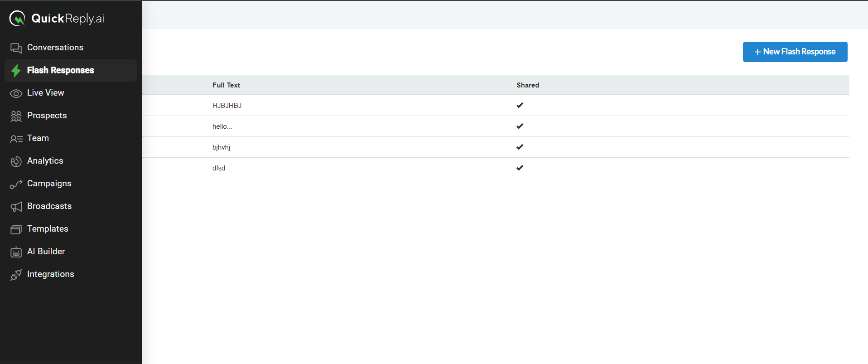Go to the Templates menu item

coord(48,229)
